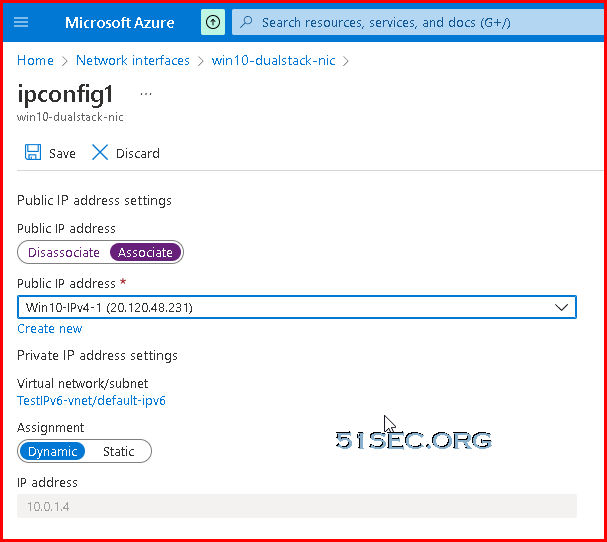Click the Microsoft Azure title
The image size is (607, 542).
[120, 22]
